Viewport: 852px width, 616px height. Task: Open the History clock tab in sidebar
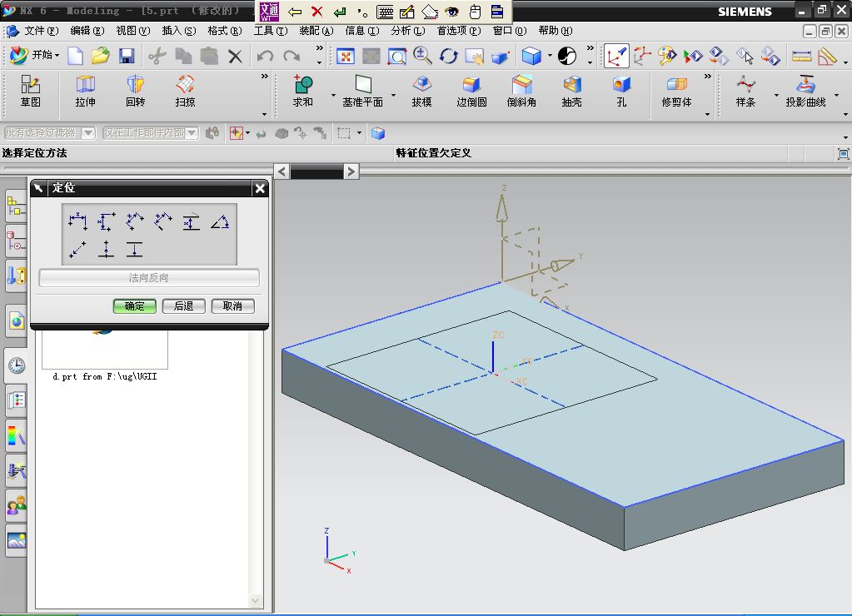[x=16, y=365]
